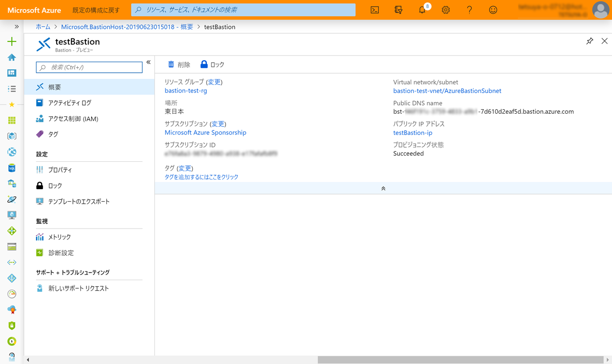
Task: Close the testBastion blade
Action: pyautogui.click(x=604, y=41)
